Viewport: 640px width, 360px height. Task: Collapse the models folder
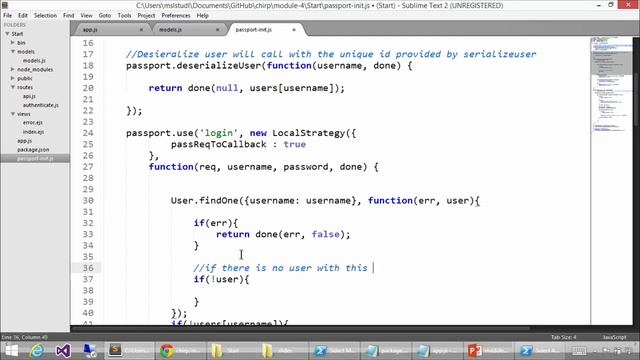(13, 52)
